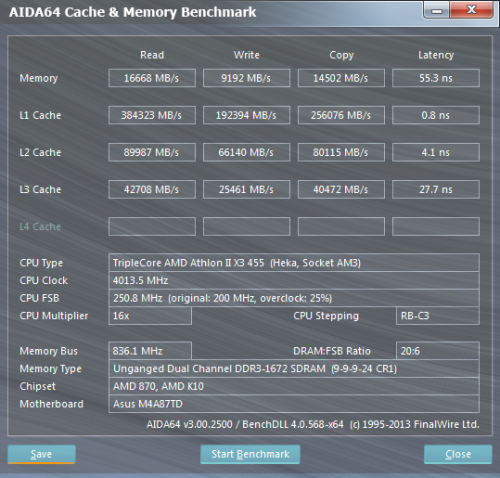The image size is (500, 478).
Task: Click the CPU Clock value 4013.5 MHz
Action: [294, 280]
